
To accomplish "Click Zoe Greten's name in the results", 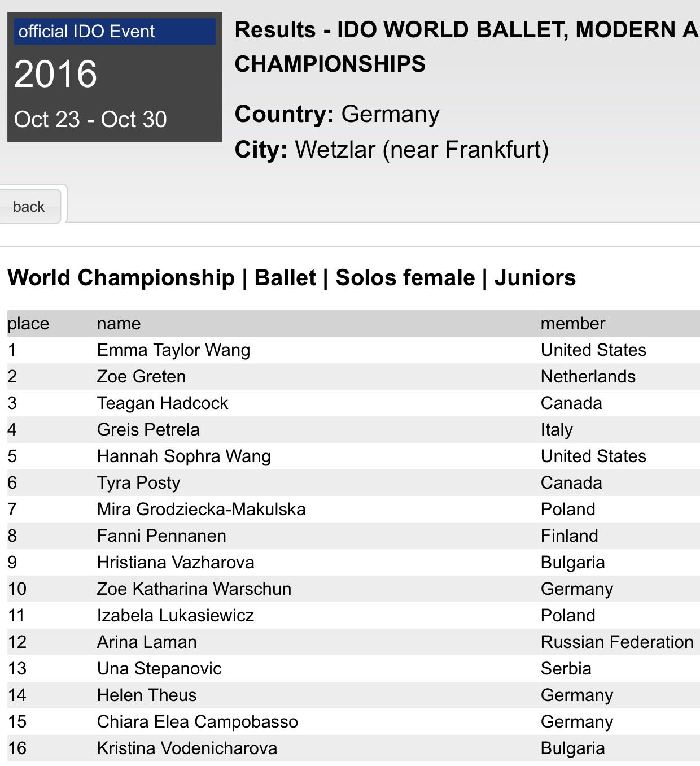I will point(141,377).
